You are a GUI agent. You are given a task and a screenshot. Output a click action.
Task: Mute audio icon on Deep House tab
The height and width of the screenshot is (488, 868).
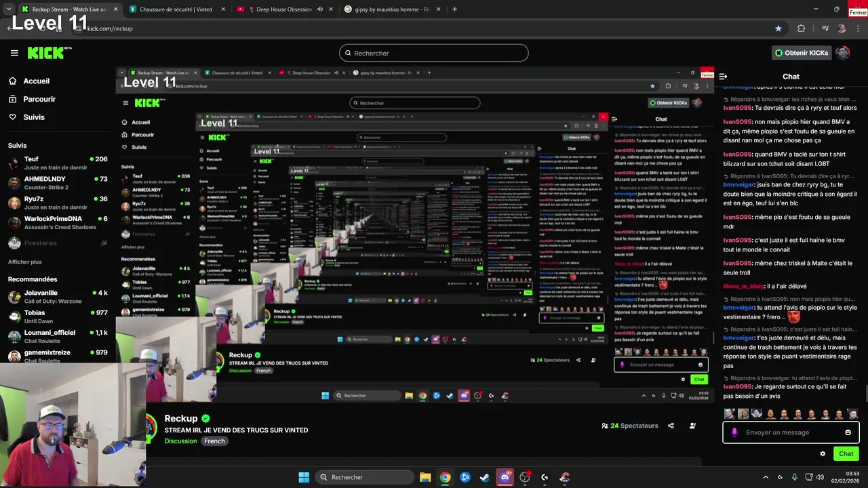[x=319, y=9]
